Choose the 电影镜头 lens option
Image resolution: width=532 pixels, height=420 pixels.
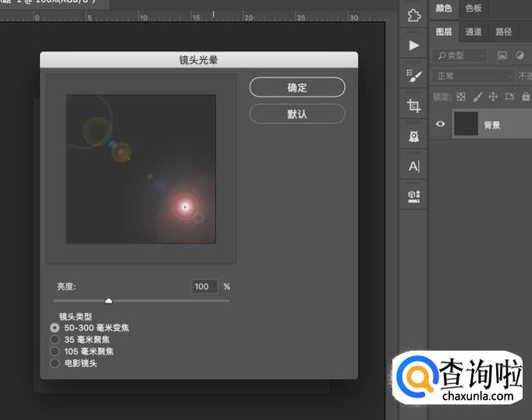pos(55,363)
